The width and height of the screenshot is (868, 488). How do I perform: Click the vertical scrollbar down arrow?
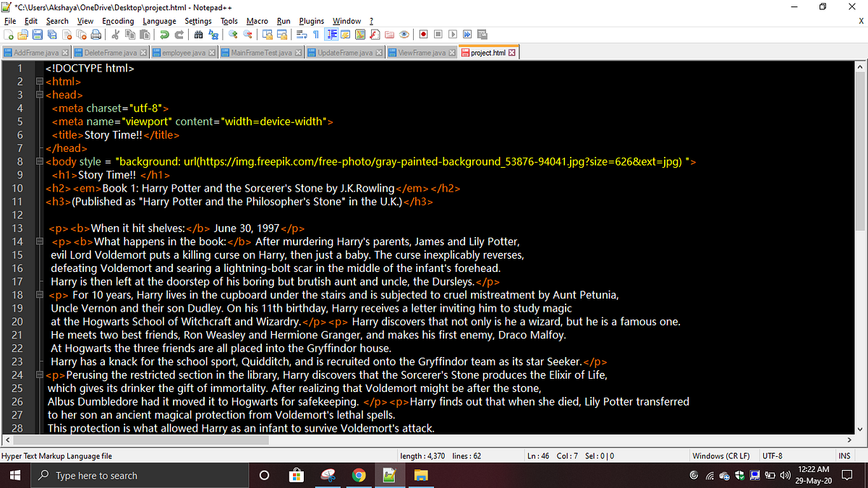tap(860, 429)
